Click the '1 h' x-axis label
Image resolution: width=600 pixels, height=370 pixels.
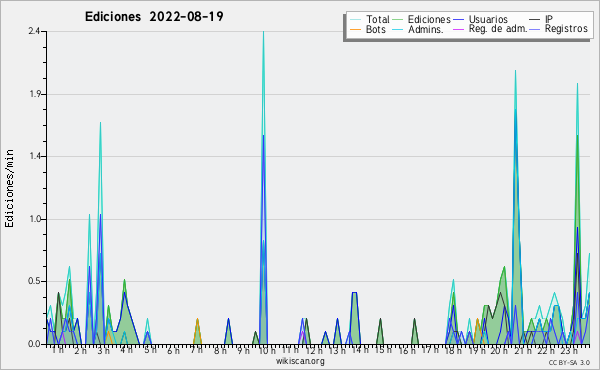(57, 350)
